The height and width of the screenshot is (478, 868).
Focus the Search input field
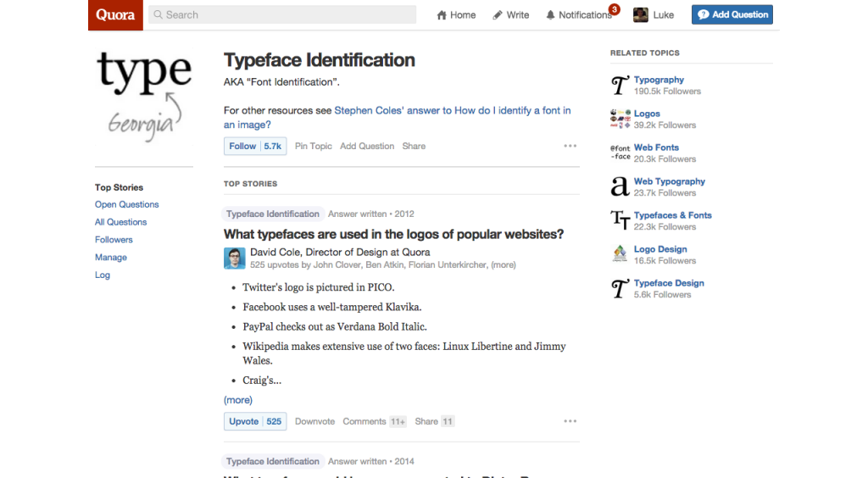[x=282, y=15]
